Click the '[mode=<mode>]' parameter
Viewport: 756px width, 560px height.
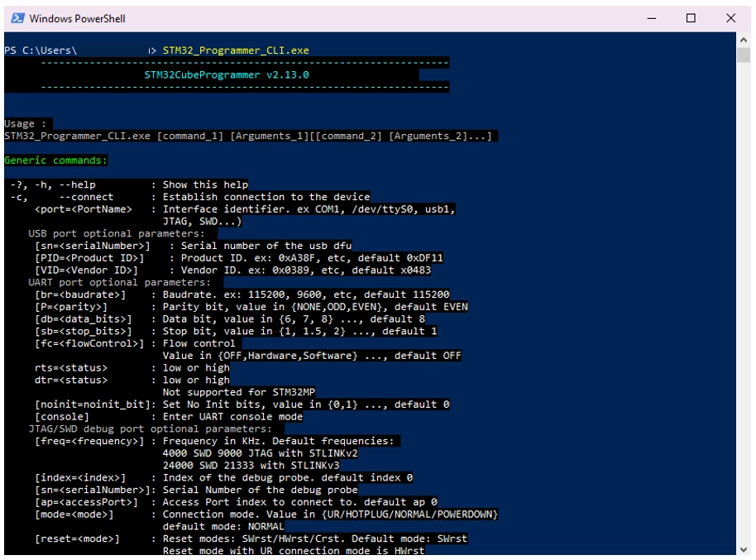pos(74,515)
